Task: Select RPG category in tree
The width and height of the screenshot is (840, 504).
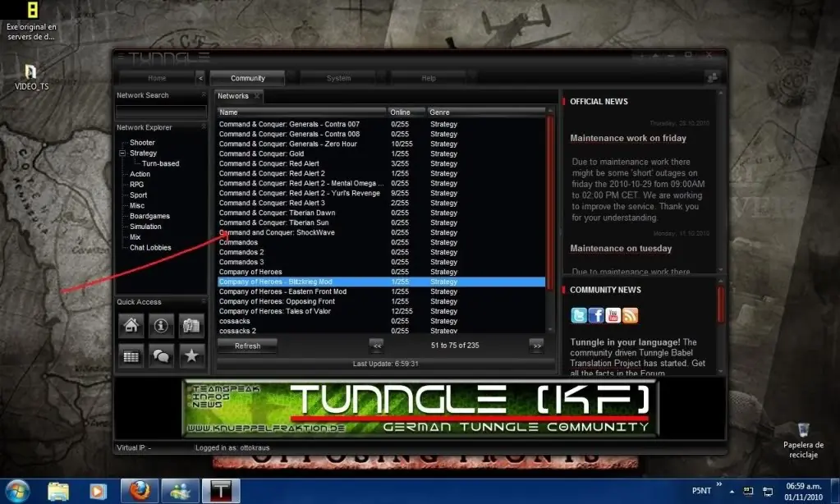Action: click(x=136, y=184)
